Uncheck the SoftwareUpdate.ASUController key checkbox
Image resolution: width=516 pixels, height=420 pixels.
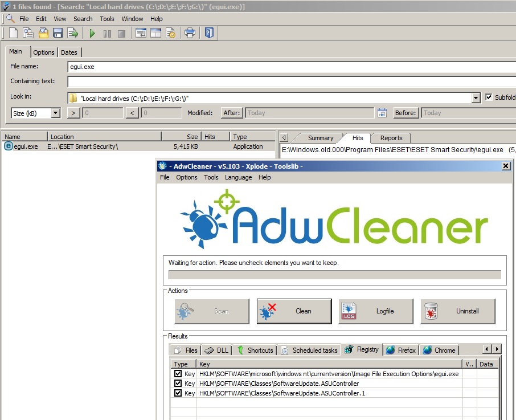(178, 383)
